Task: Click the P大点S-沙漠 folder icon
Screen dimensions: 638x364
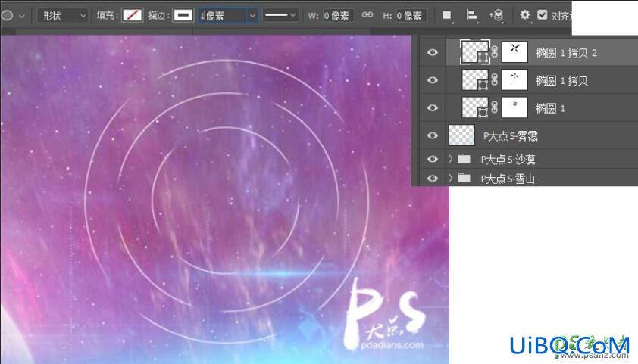Action: (464, 158)
